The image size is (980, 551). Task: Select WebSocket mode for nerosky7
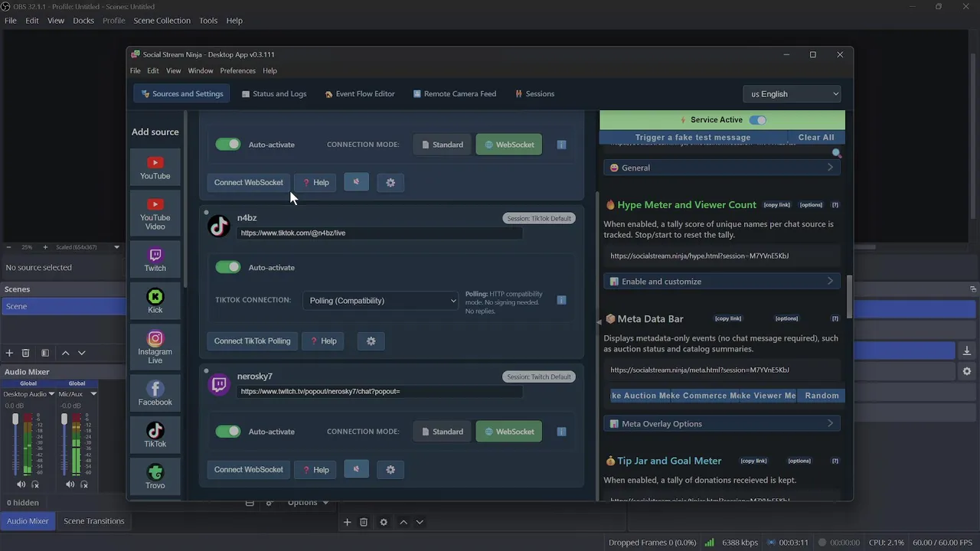click(509, 432)
